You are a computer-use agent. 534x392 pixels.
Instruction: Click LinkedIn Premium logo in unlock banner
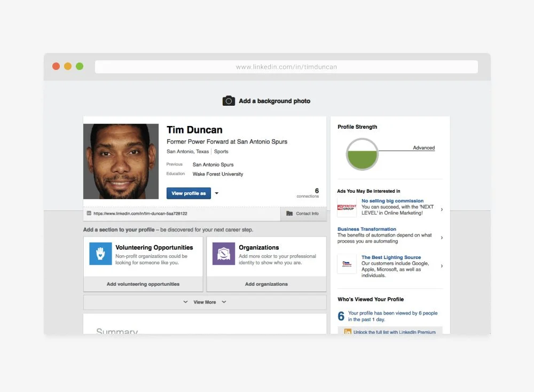[348, 332]
